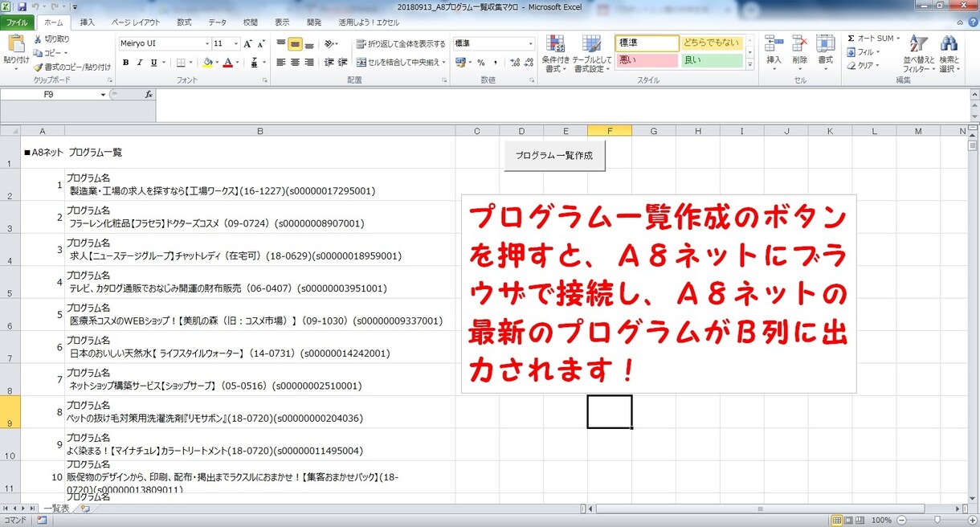Decrease font size with small A icon
The height and width of the screenshot is (527, 980).
click(261, 44)
